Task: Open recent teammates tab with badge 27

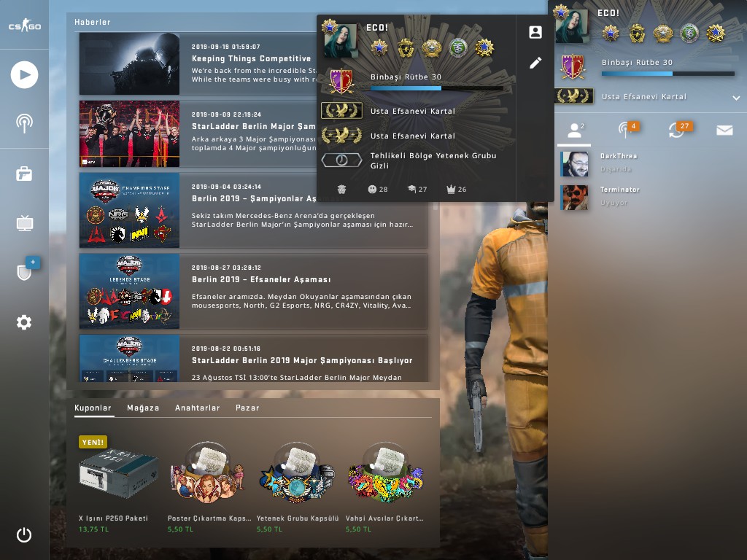Action: pyautogui.click(x=679, y=130)
